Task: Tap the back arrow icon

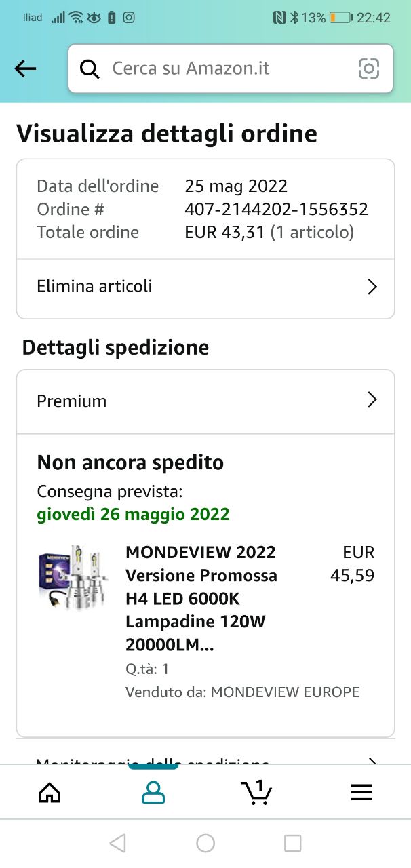Action: coord(25,68)
